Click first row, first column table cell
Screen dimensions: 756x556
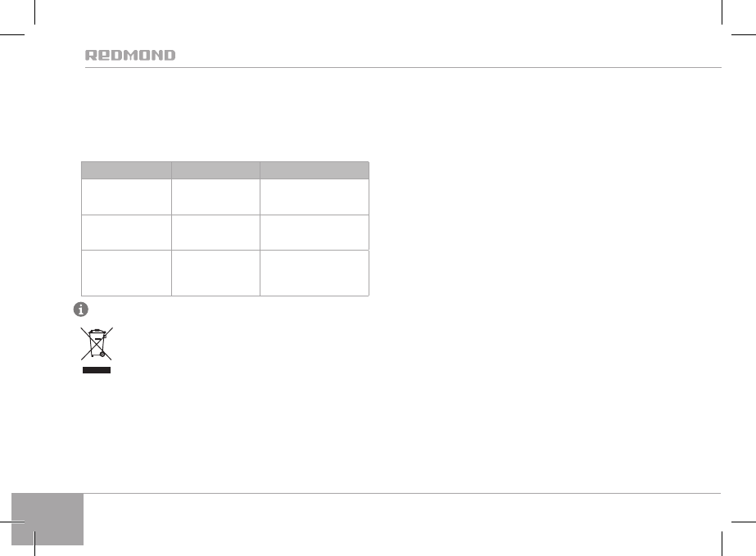126,197
